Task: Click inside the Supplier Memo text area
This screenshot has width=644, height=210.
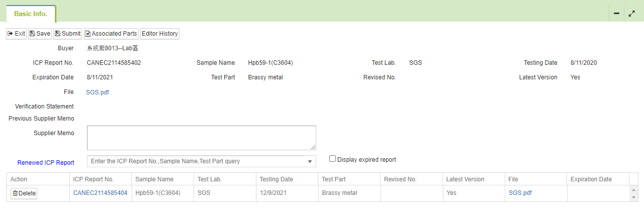Action: tap(202, 138)
